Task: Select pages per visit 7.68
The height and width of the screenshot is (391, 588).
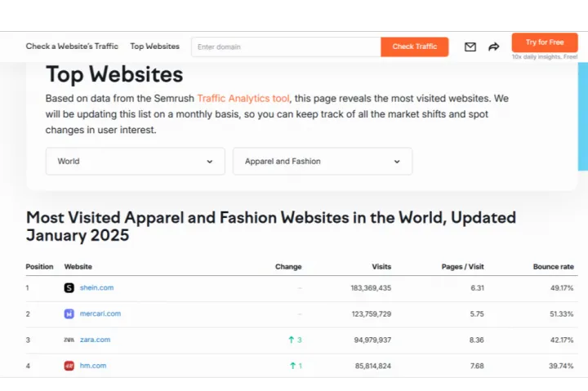Action: tap(477, 366)
